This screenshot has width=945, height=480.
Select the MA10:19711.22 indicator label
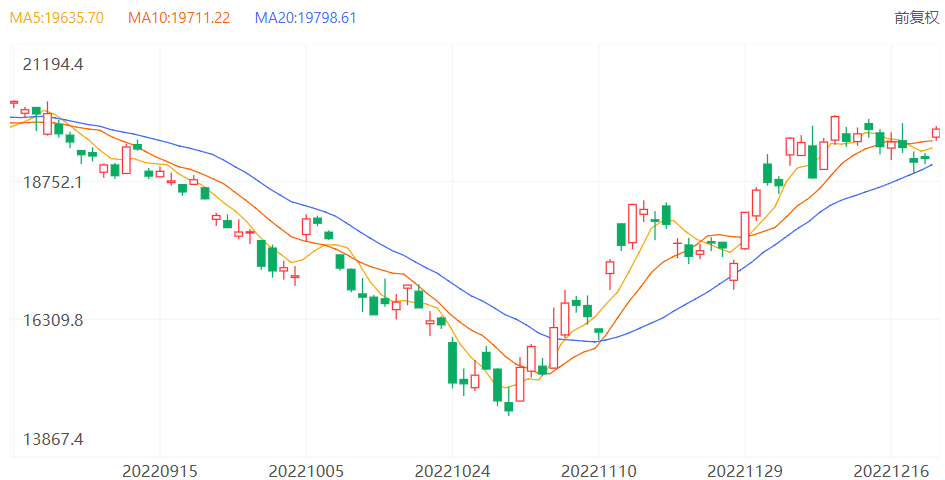pyautogui.click(x=179, y=17)
